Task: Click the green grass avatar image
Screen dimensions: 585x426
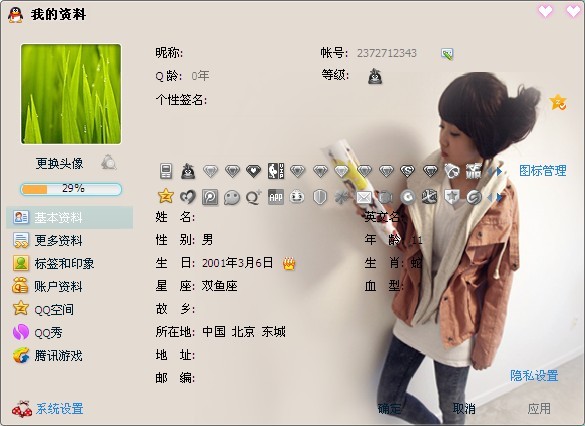Action: [71, 94]
